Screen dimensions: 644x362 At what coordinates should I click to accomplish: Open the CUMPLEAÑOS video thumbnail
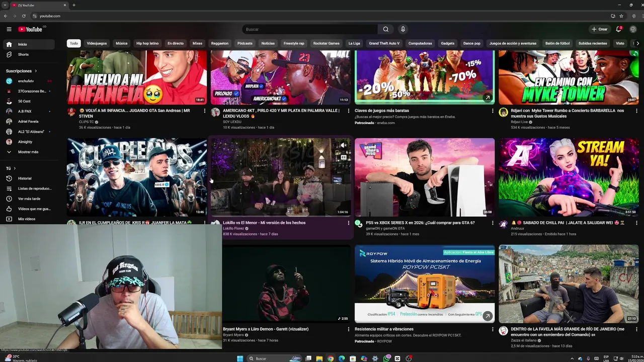click(x=137, y=177)
